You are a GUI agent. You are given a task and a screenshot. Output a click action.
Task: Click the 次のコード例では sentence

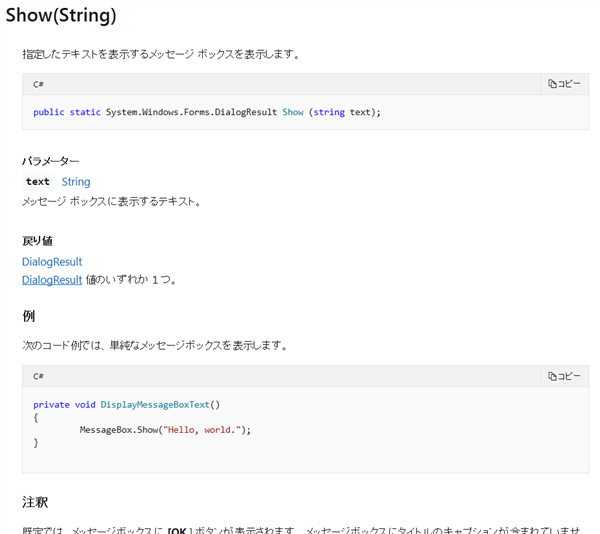(155, 345)
